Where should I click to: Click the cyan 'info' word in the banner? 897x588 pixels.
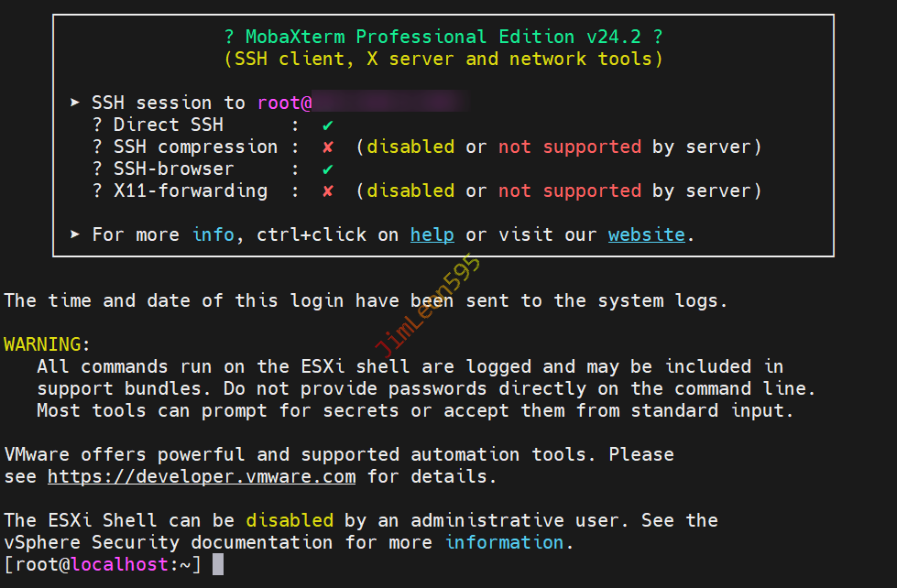click(x=213, y=234)
